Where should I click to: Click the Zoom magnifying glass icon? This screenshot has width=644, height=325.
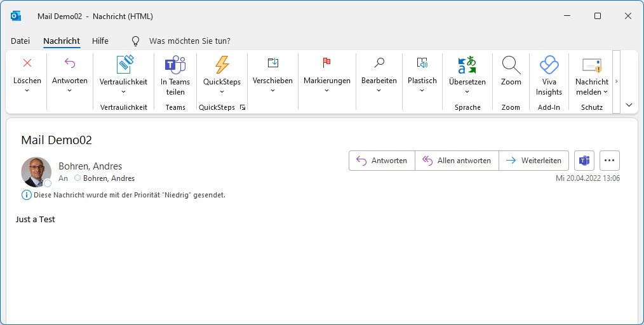(511, 65)
